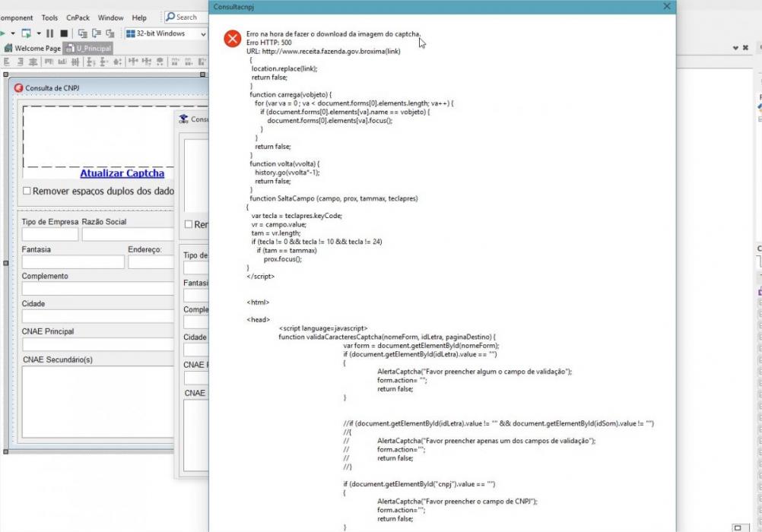This screenshot has width=762, height=532.
Task: Switch to the U_Principal tab
Action: point(88,48)
